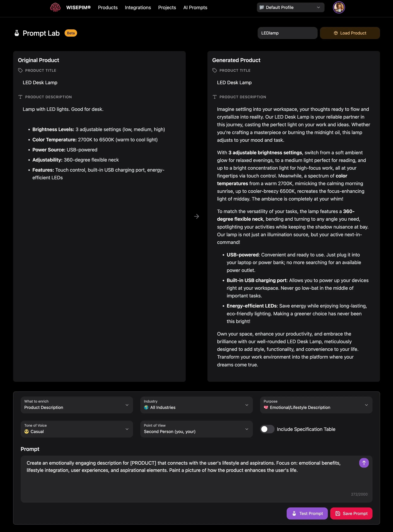Open the Tone of Voice dropdown

(77, 429)
